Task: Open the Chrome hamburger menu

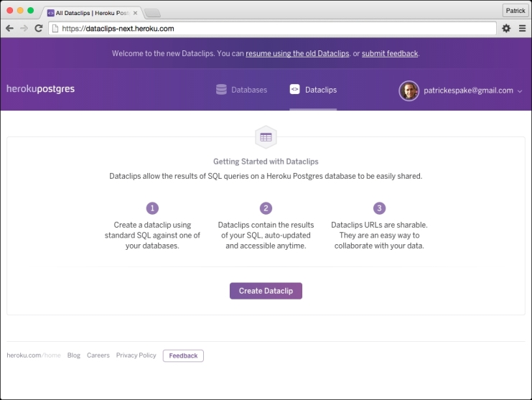Action: 522,29
